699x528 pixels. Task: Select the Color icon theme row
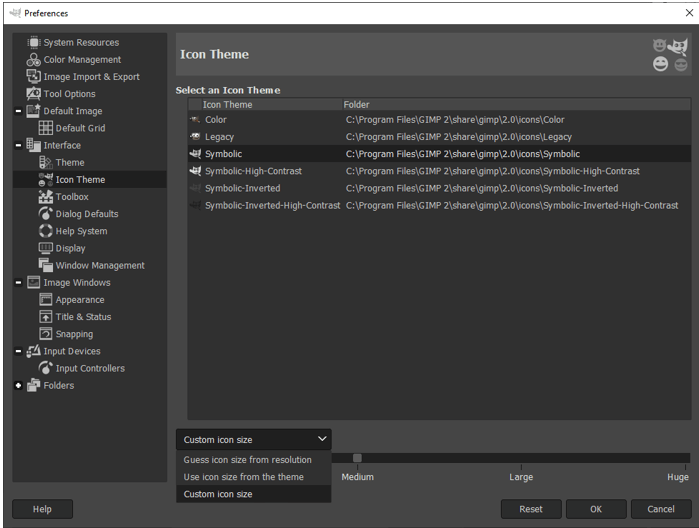(439, 120)
